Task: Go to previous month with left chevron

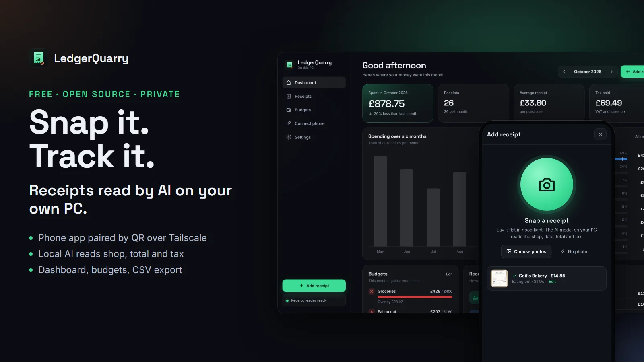Action: (x=564, y=72)
